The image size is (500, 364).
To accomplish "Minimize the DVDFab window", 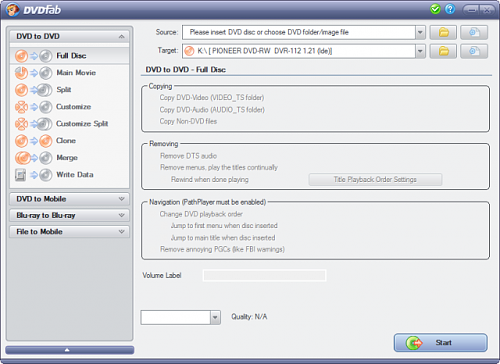I will pos(472,10).
